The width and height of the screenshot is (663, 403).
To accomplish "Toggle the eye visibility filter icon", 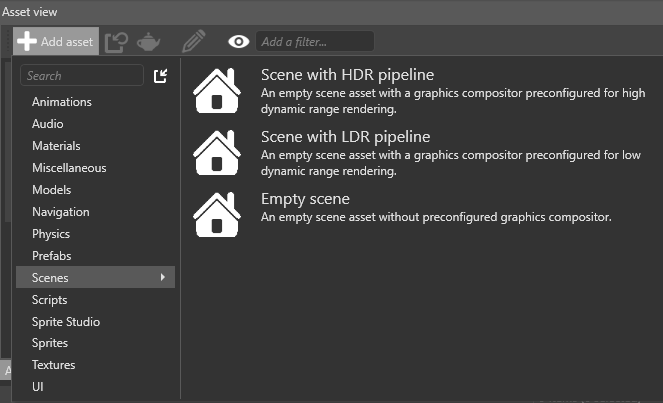I will tap(238, 41).
